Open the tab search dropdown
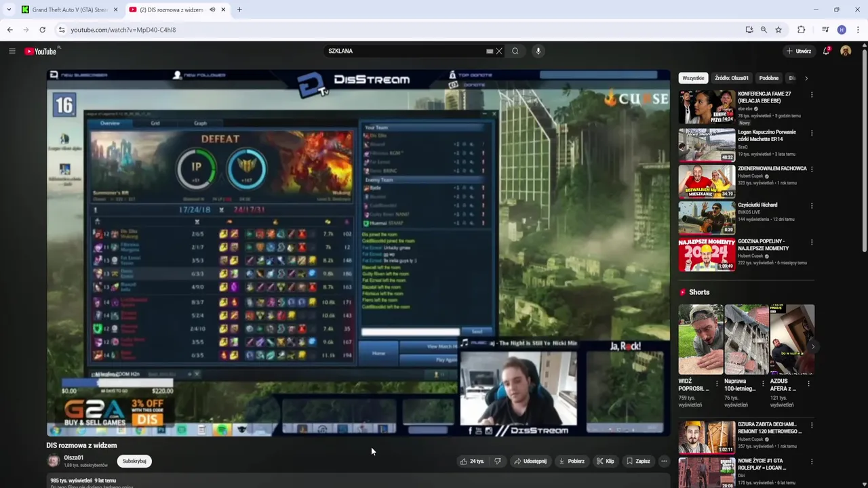 click(9, 9)
